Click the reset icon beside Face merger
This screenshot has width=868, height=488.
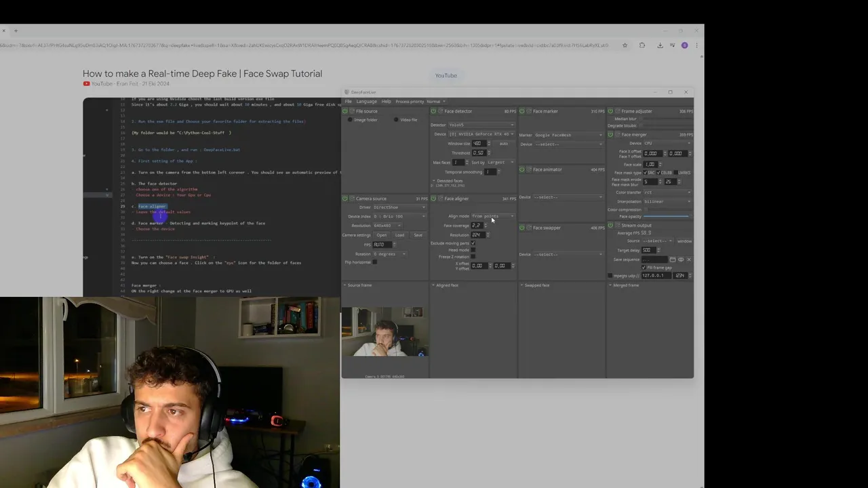(x=618, y=135)
